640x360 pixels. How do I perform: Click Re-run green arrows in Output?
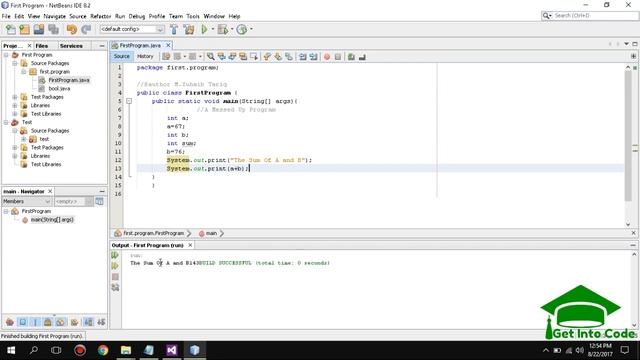pyautogui.click(x=115, y=255)
